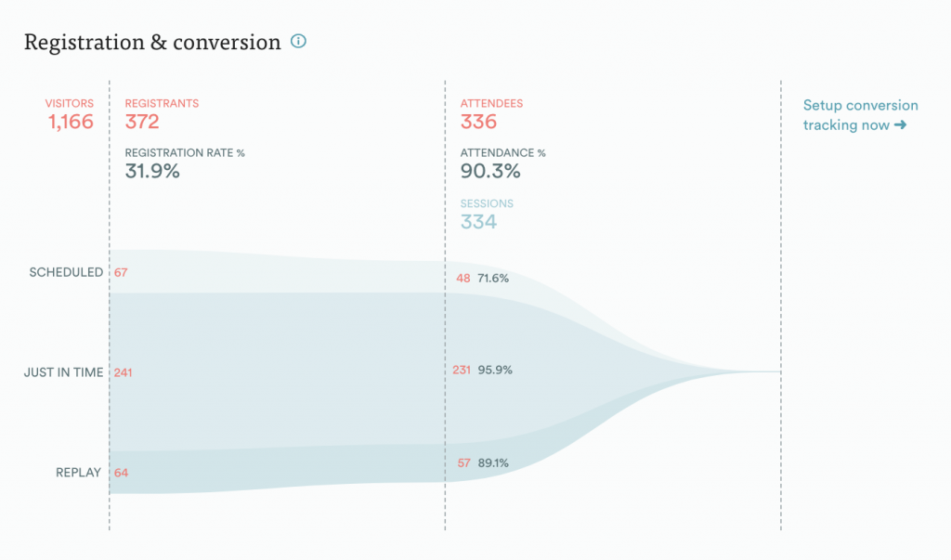Select the replay registrants number 64
The height and width of the screenshot is (560, 951).
point(121,473)
